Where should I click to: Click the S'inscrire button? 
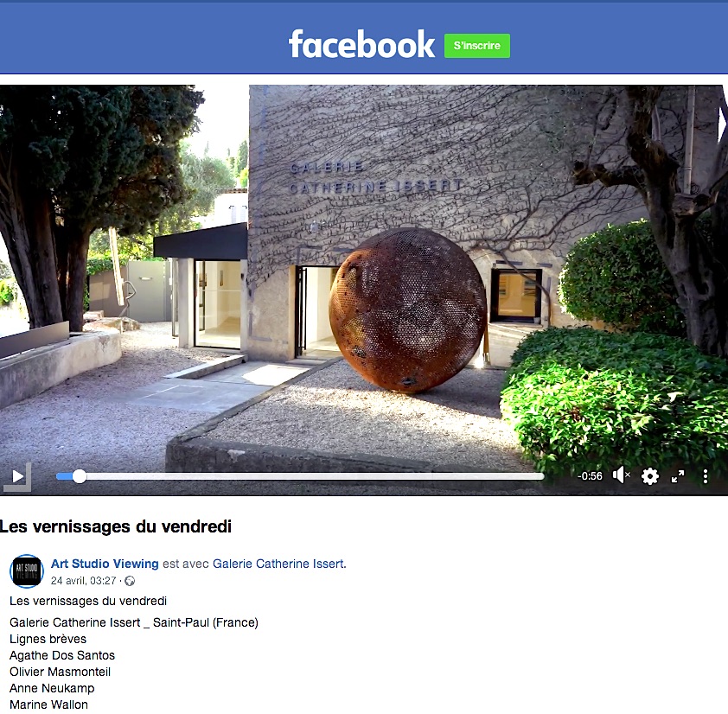coord(476,46)
